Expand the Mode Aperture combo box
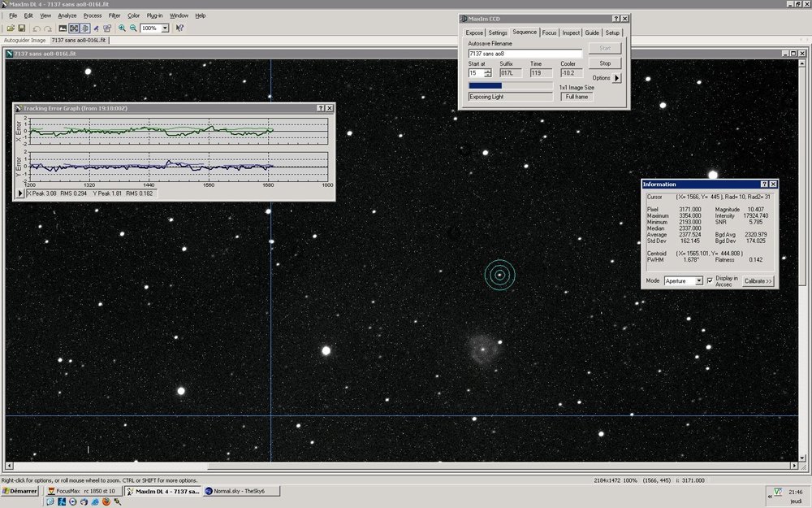Viewport: 812px width, 508px height. tap(698, 281)
